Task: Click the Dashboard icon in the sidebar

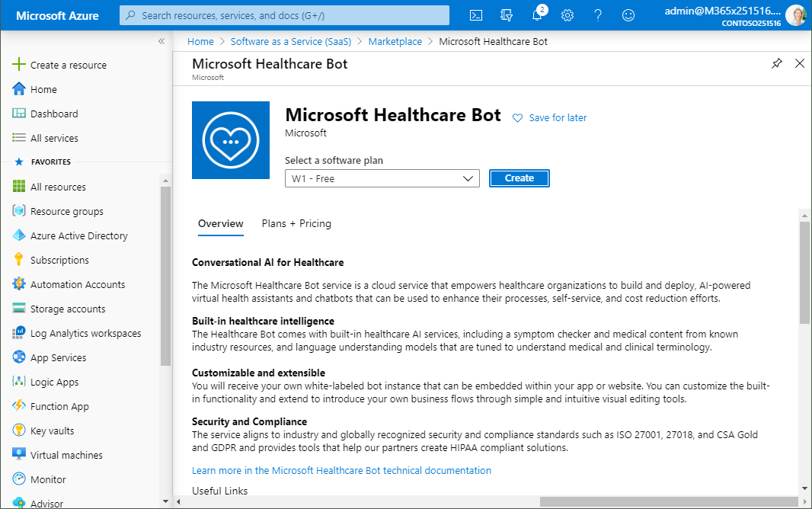Action: (18, 114)
